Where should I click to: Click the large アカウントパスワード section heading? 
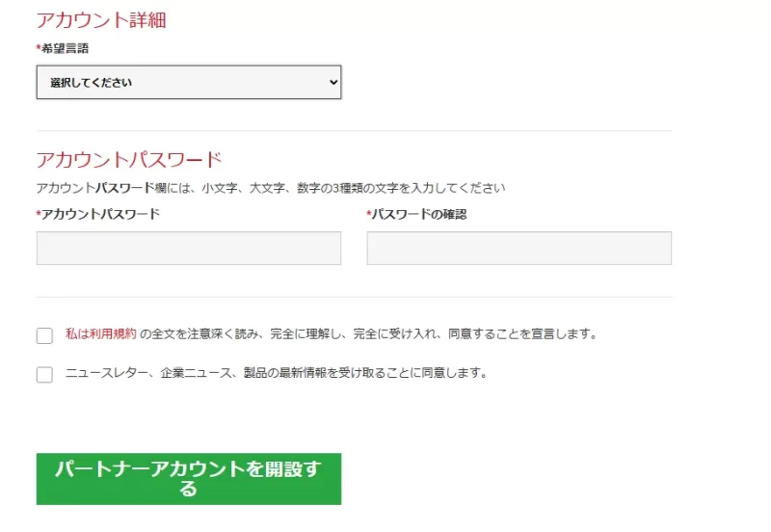129,159
